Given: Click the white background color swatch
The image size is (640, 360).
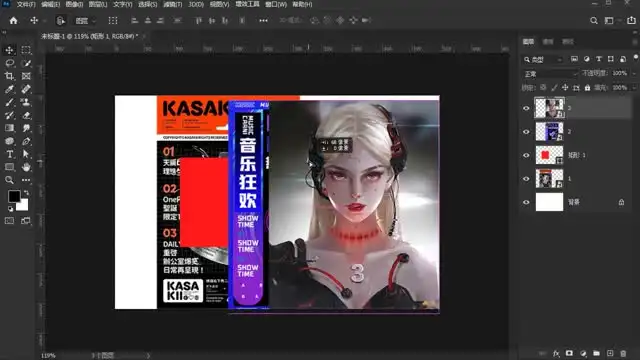Looking at the screenshot, I should click(x=23, y=205).
